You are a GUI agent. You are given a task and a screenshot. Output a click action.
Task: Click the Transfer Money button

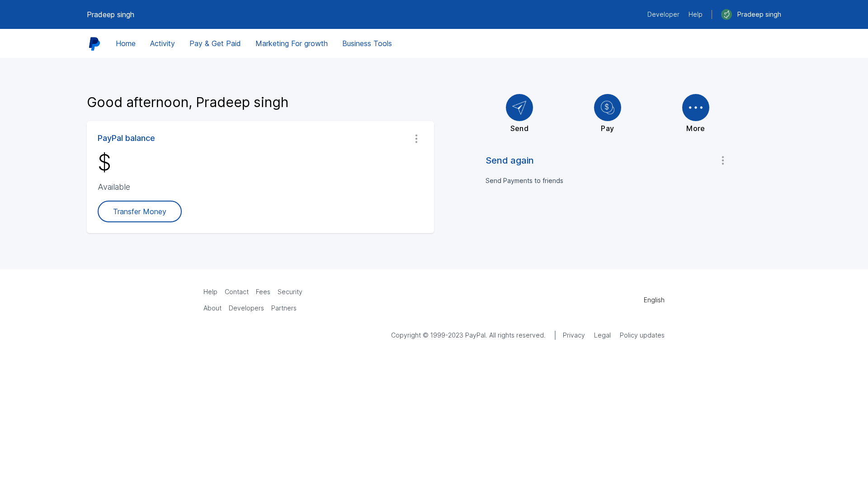[140, 211]
